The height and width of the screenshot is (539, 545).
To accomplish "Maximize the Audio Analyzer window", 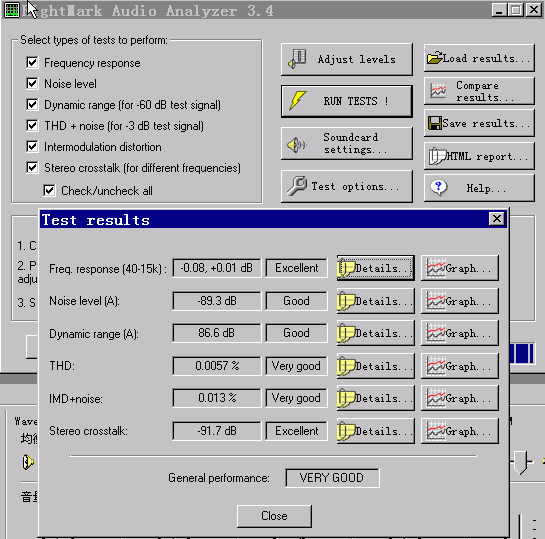I will 516,10.
